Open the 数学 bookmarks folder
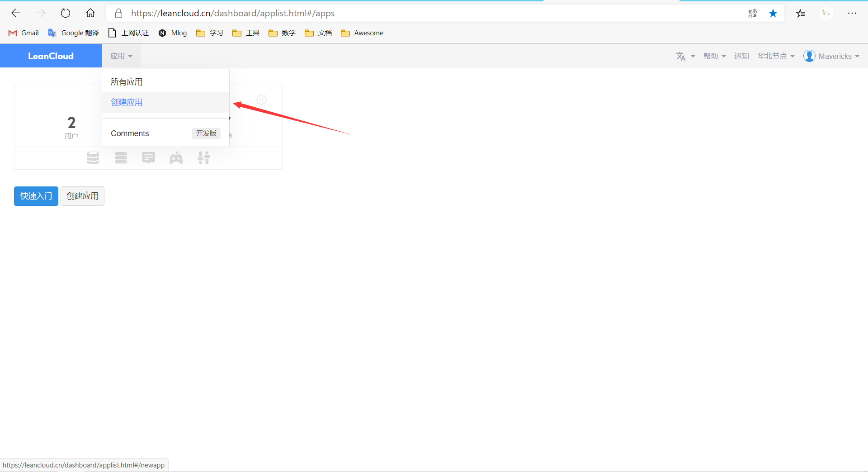The height and width of the screenshot is (472, 868). coord(282,33)
